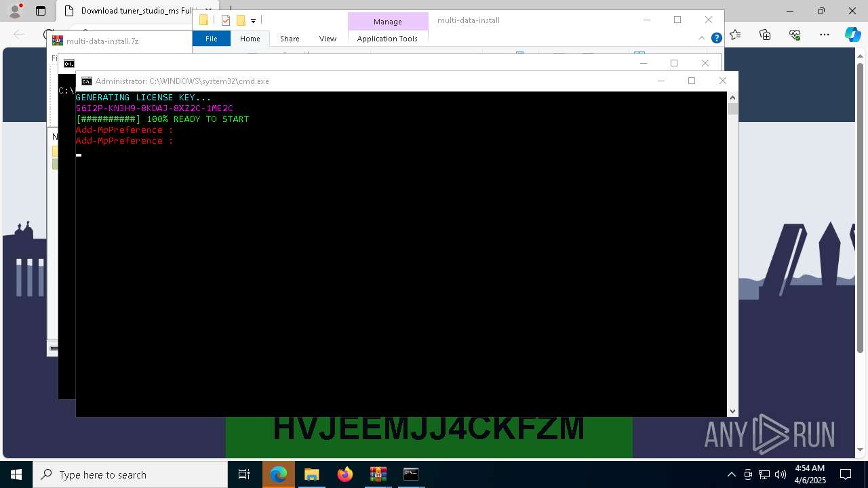Click scroll down arrow in cmd window

(x=732, y=411)
